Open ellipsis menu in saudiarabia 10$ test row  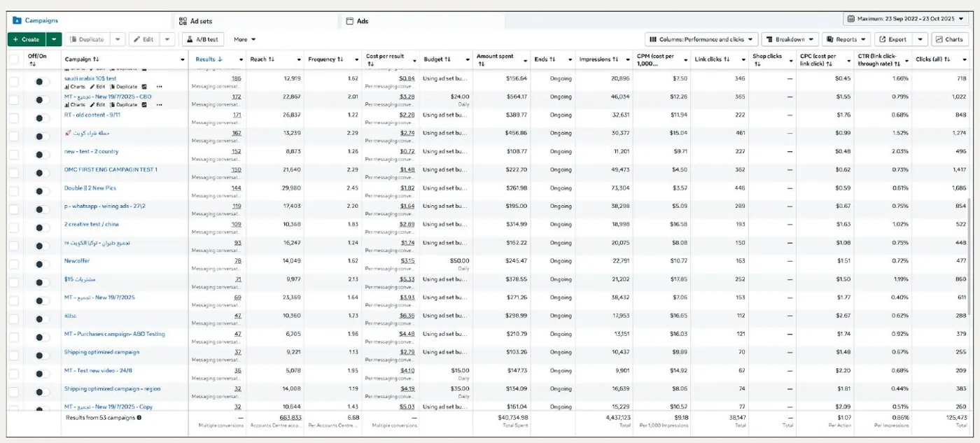tap(159, 87)
